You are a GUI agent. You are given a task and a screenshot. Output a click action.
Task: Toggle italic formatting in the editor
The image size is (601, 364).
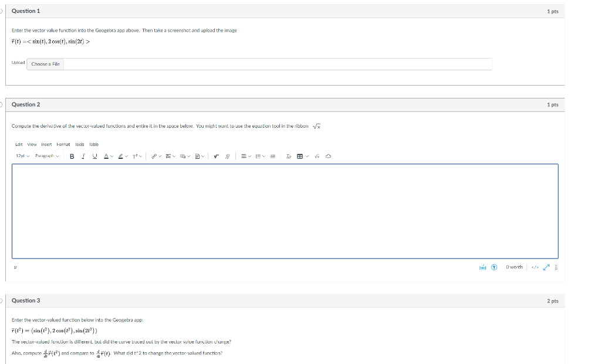coord(83,156)
